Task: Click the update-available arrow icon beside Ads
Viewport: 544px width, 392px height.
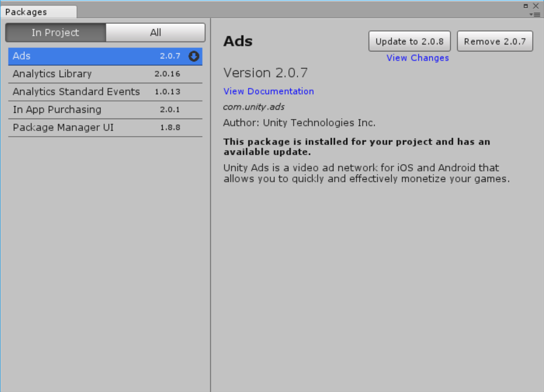Action: pyautogui.click(x=194, y=56)
